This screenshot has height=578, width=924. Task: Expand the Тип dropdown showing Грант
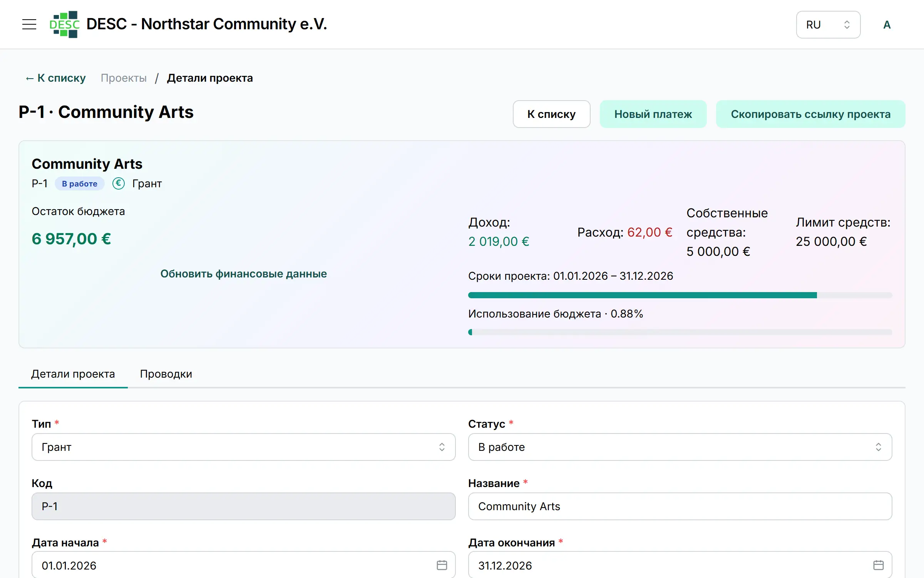(243, 447)
